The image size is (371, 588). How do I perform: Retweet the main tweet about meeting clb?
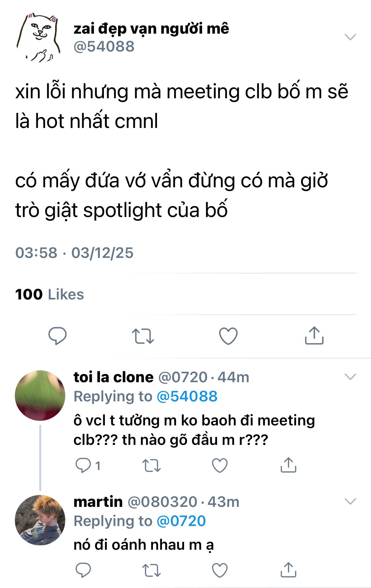tap(143, 336)
